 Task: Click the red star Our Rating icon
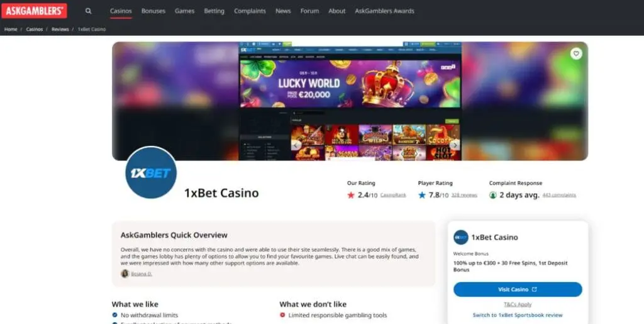coord(351,195)
